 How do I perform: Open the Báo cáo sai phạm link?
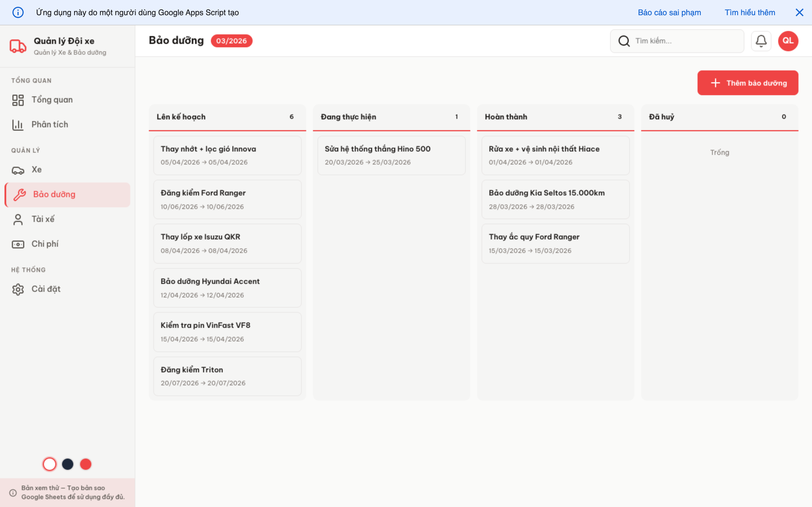[669, 12]
